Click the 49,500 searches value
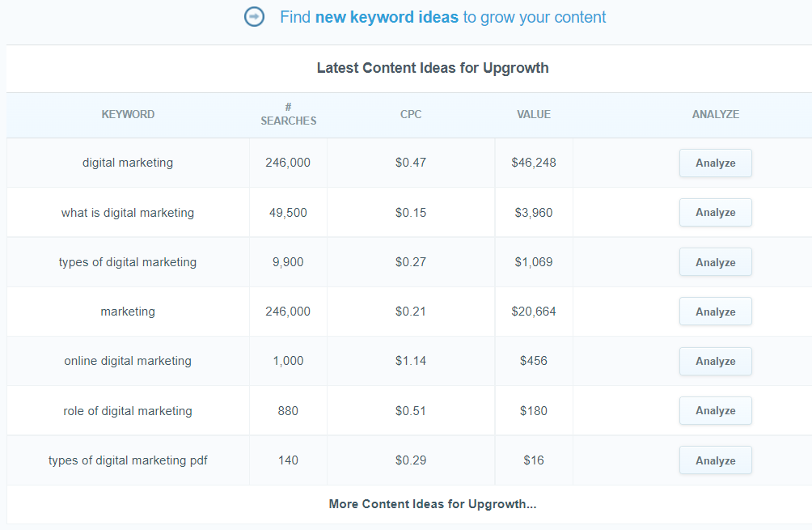 tap(288, 213)
